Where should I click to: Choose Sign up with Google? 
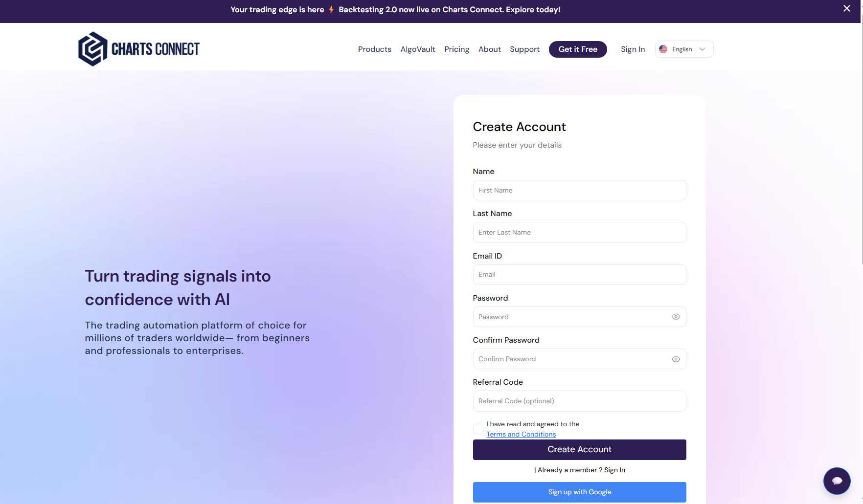tap(579, 492)
